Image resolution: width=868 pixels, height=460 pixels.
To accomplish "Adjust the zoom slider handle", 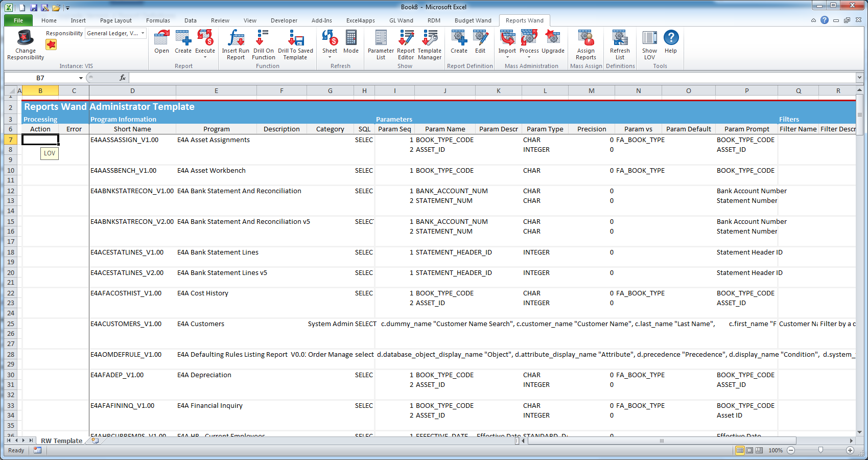I will click(x=820, y=450).
